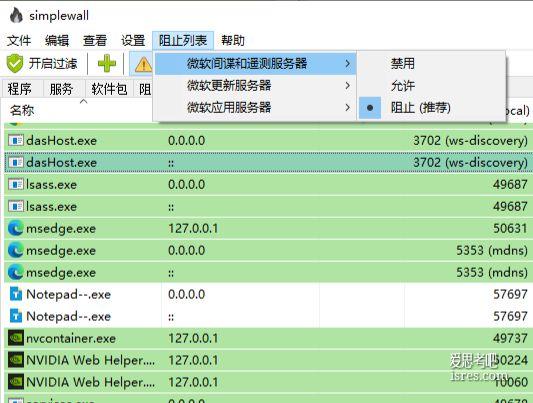Click 127.0.0.1 in NVIDIA Web Helper 10060 row
The image size is (533, 403).
[x=193, y=382]
